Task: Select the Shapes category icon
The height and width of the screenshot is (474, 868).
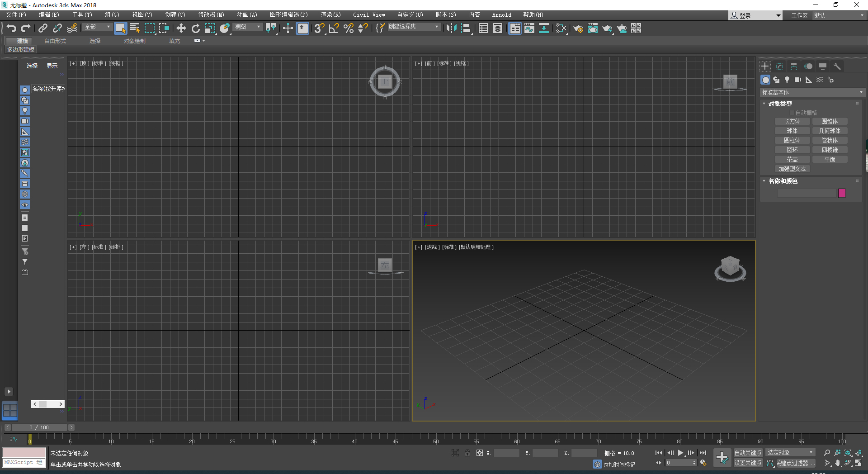Action: (776, 80)
